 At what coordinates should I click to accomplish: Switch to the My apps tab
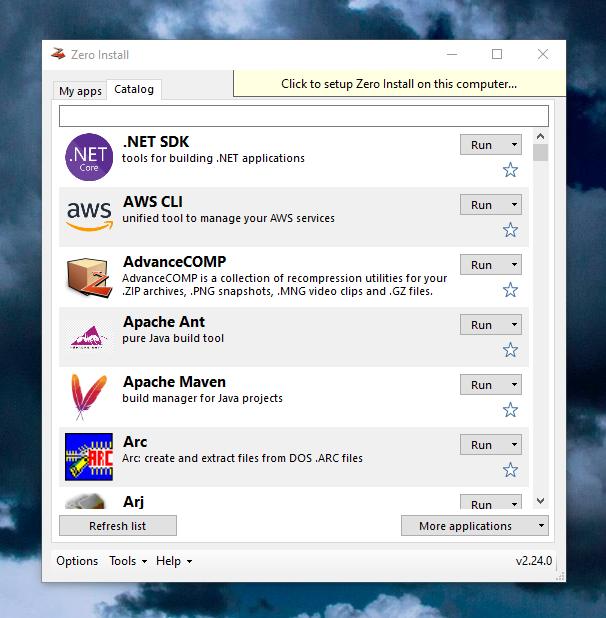click(x=80, y=91)
